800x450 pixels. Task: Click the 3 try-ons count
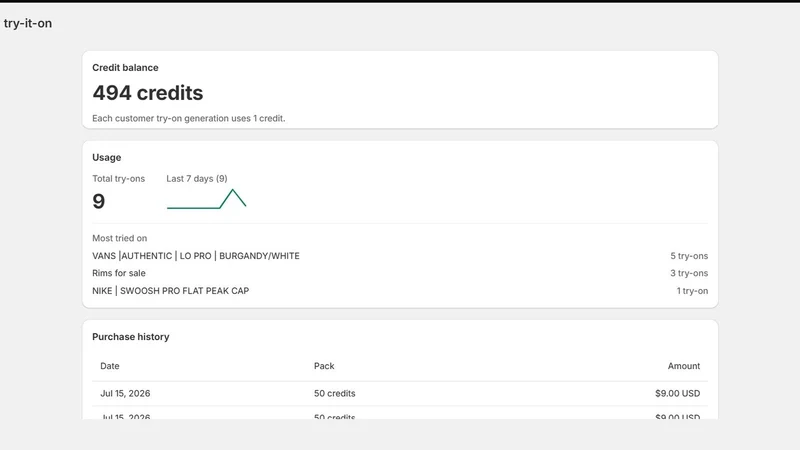tap(689, 273)
